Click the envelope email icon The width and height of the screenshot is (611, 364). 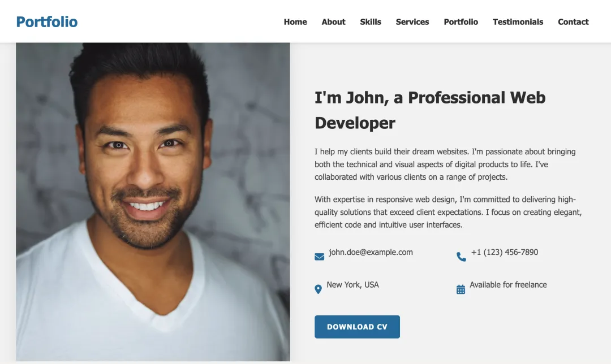[319, 257]
